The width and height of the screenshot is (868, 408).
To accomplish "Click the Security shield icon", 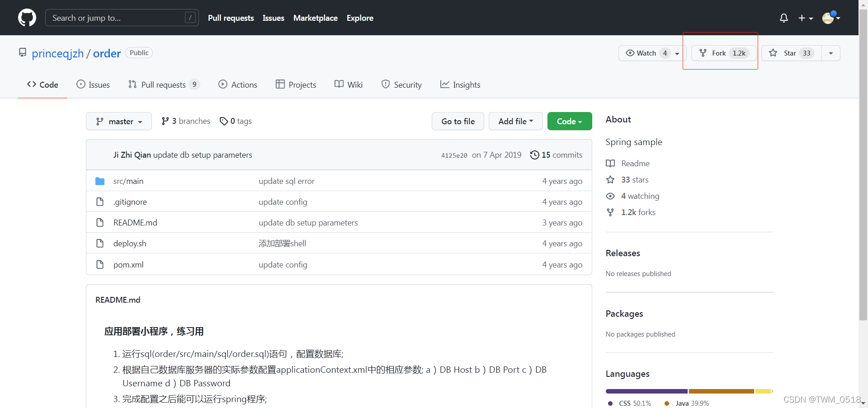I will 386,84.
